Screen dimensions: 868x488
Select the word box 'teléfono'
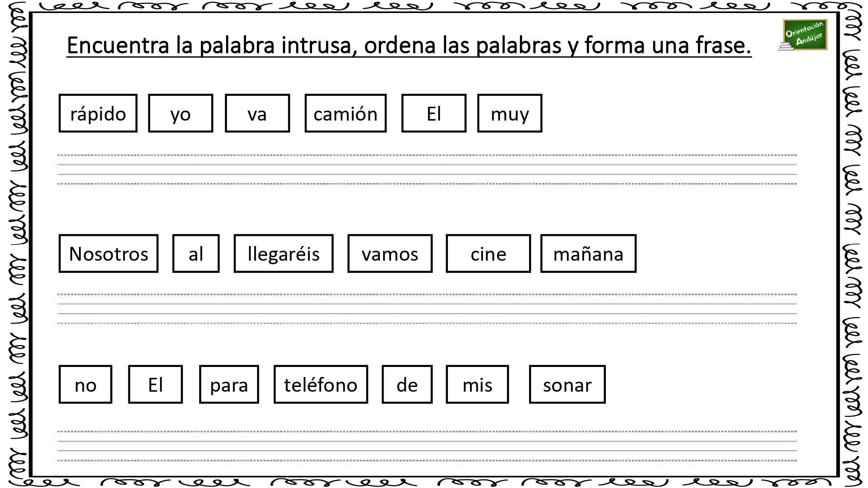(x=321, y=384)
